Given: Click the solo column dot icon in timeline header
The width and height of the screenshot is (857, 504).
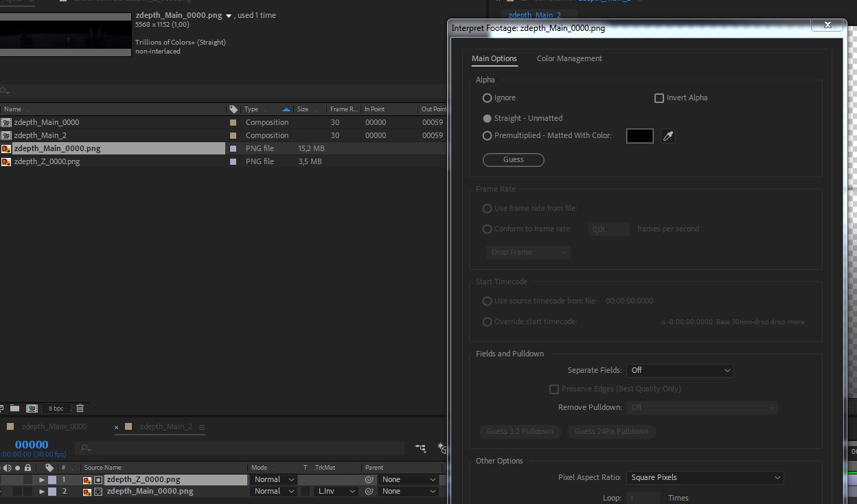Looking at the screenshot, I should tap(18, 468).
